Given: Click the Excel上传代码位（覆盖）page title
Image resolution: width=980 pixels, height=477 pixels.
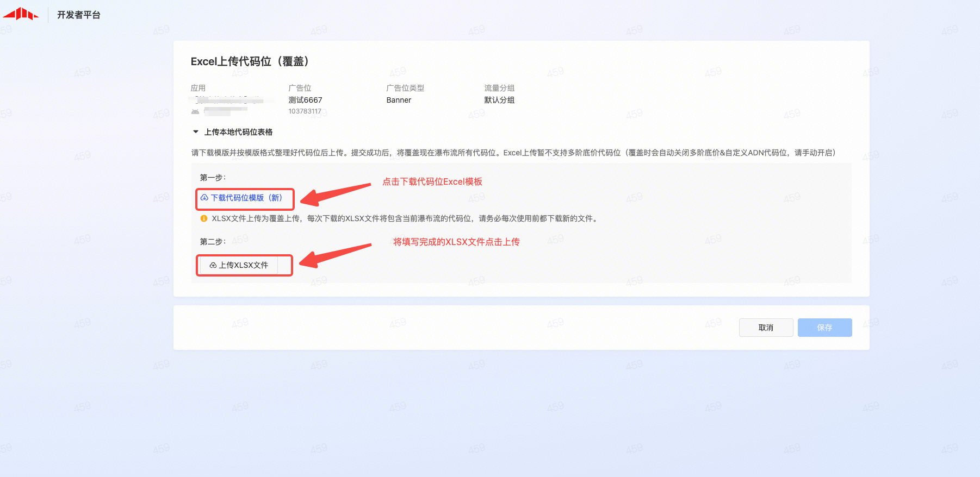Looking at the screenshot, I should coord(250,61).
